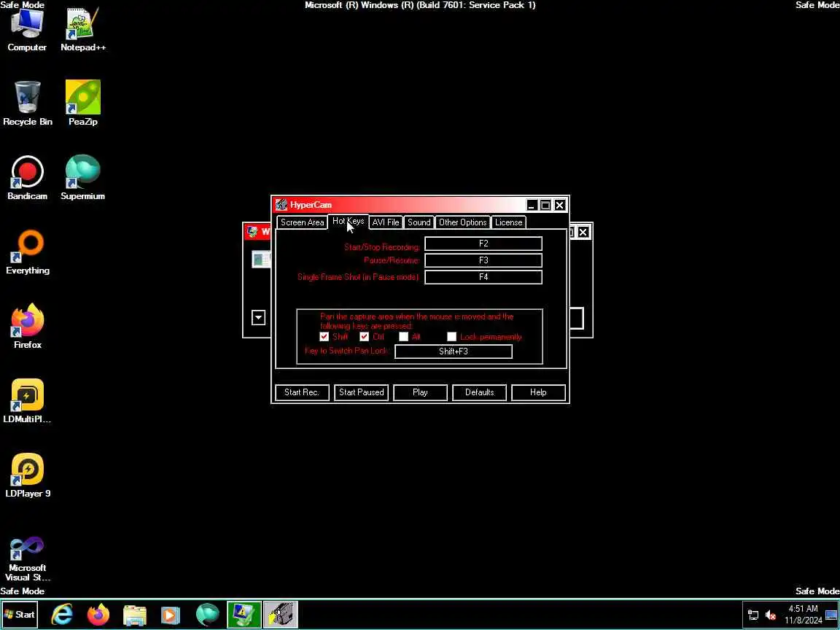The width and height of the screenshot is (840, 630).
Task: Click the Play button in HyperCam
Action: (420, 392)
